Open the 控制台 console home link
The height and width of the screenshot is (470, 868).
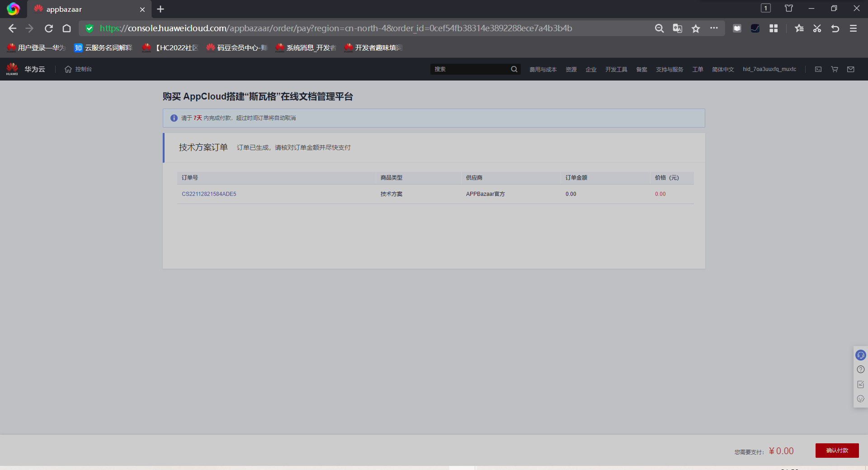[78, 69]
